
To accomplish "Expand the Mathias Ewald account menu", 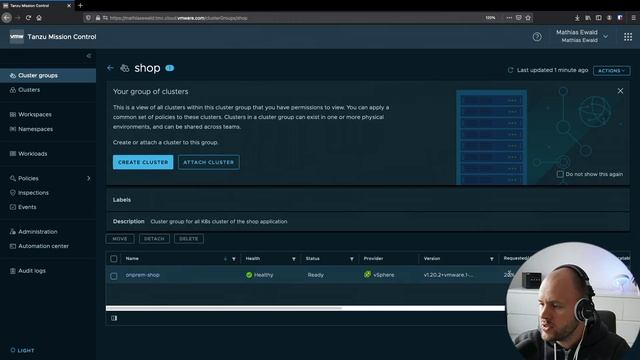I will [x=582, y=36].
